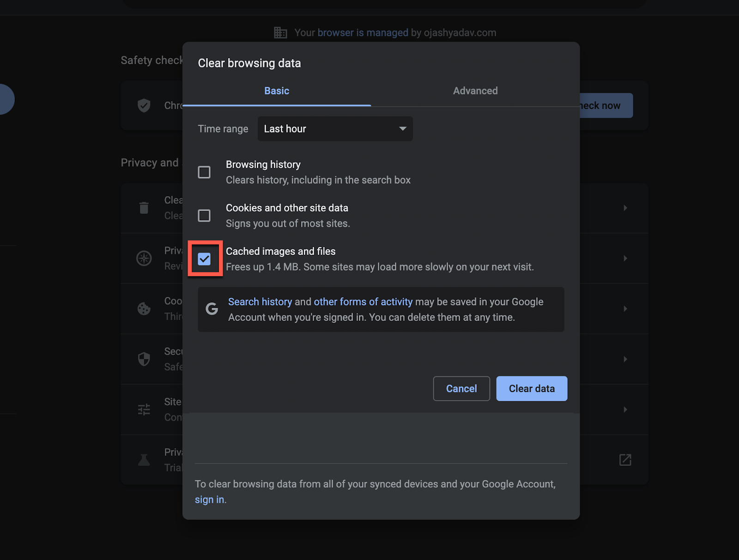Click the Privacy Sandbox flask icon
Screen dimensions: 739x560
[x=144, y=460]
